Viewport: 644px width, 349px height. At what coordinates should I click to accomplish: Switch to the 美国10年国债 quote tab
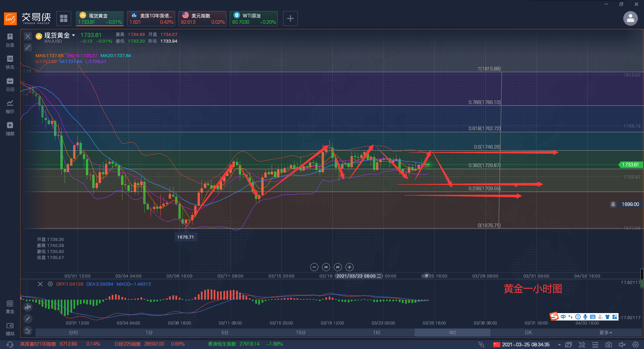click(151, 18)
